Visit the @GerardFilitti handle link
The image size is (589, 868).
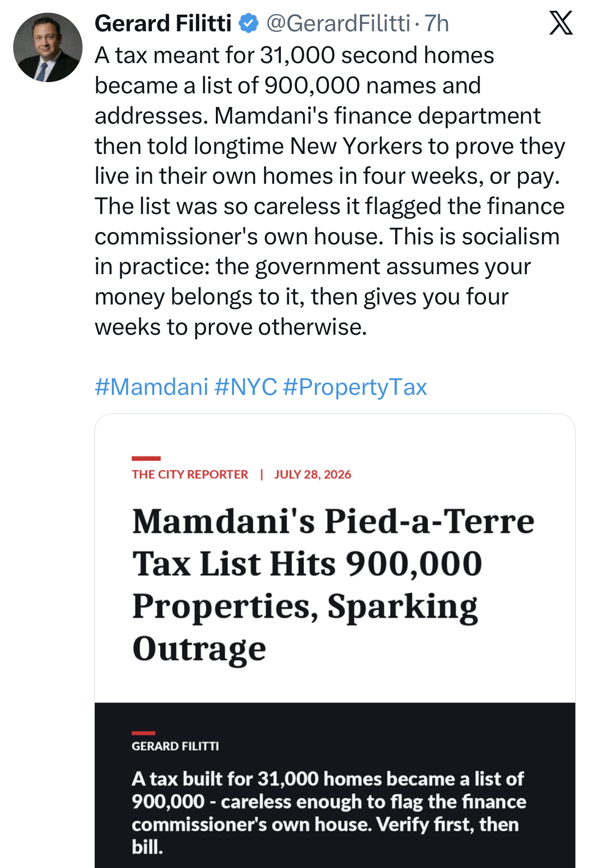tap(338, 23)
